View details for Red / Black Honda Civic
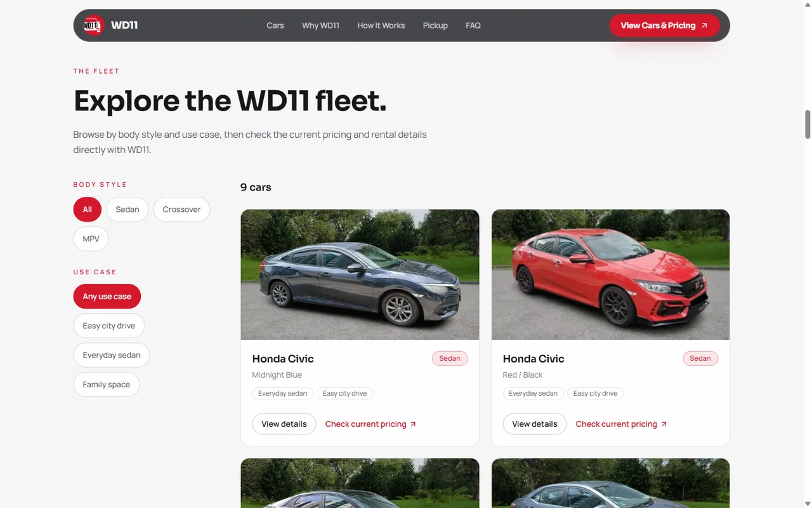This screenshot has width=812, height=508. (x=535, y=424)
